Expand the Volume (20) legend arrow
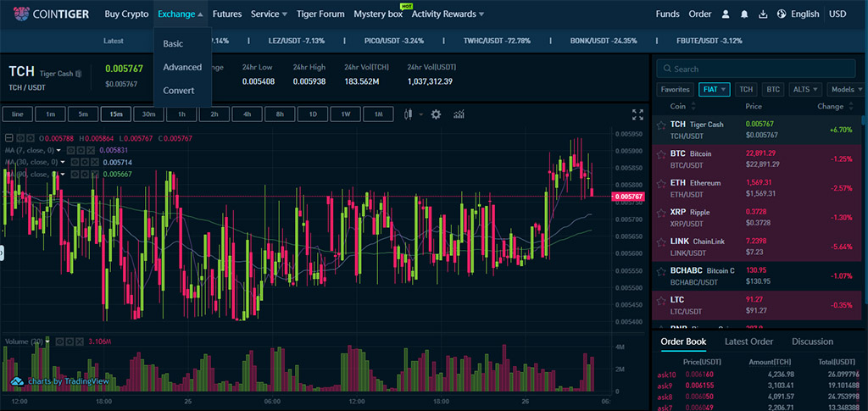The height and width of the screenshot is (411, 868). point(47,342)
